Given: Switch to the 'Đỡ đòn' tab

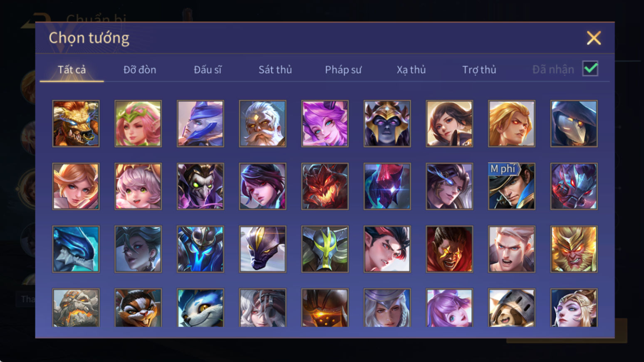Looking at the screenshot, I should 140,69.
